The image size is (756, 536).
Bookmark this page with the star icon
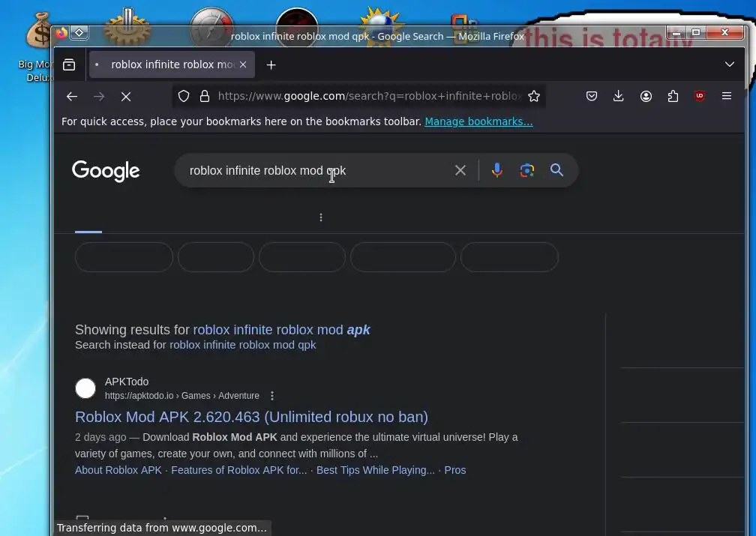534,97
